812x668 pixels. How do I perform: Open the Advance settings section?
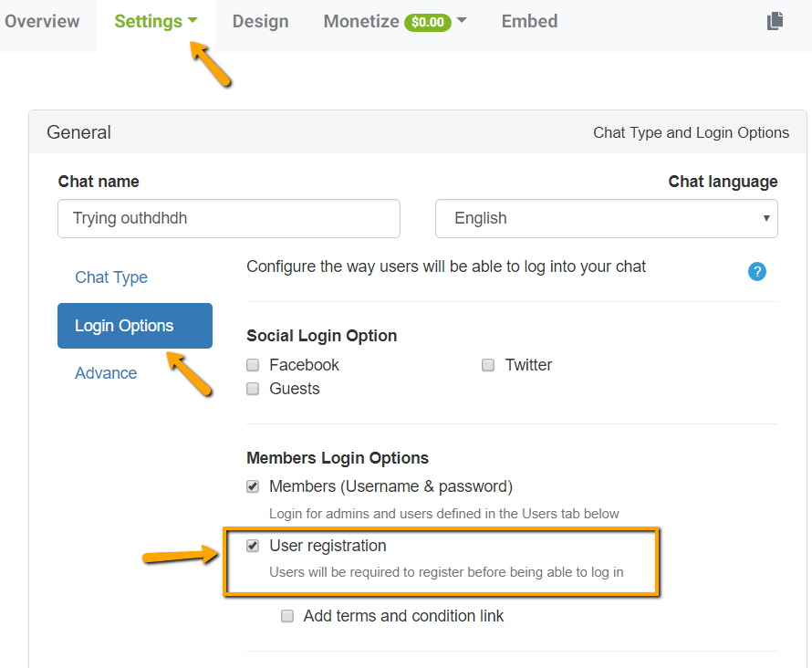(x=106, y=373)
